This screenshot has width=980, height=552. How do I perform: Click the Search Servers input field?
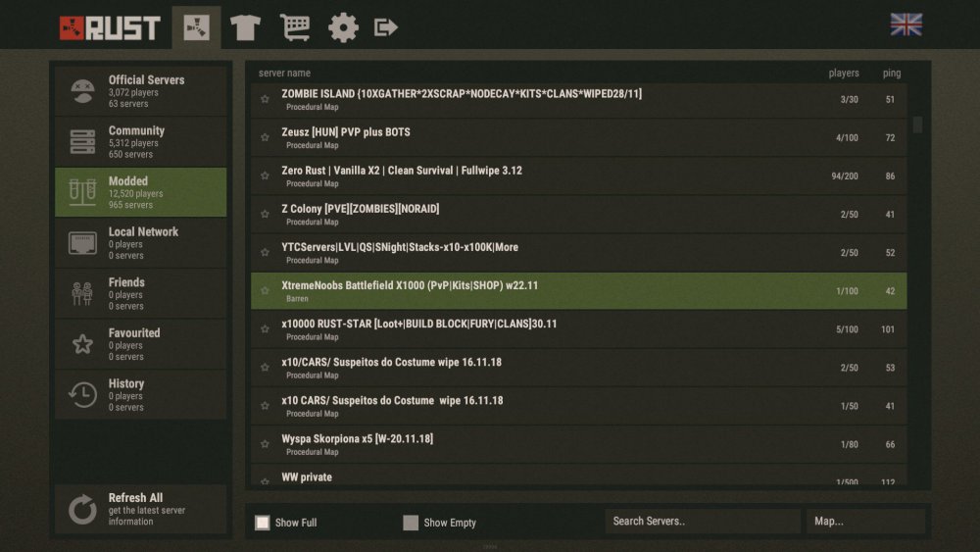pyautogui.click(x=703, y=522)
